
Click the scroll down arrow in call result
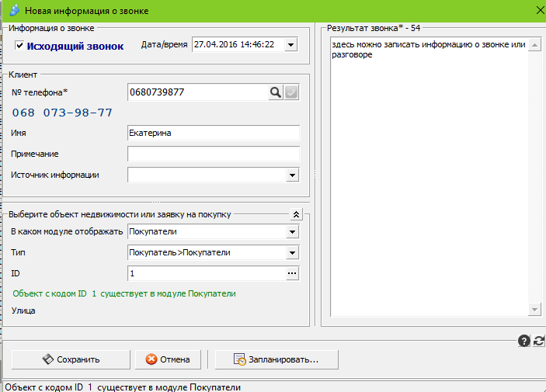pos(534,310)
